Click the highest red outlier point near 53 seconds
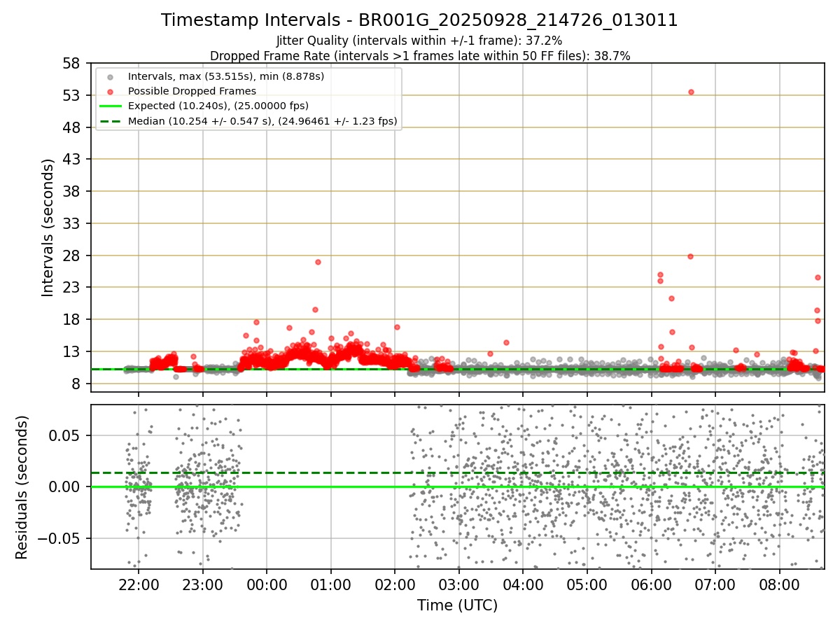840x630 pixels. pyautogui.click(x=691, y=92)
